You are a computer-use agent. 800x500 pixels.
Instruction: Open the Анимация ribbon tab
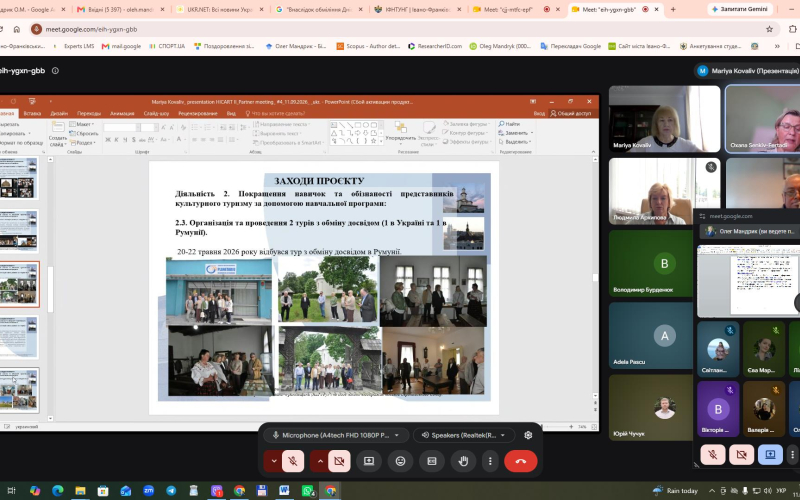pyautogui.click(x=122, y=113)
